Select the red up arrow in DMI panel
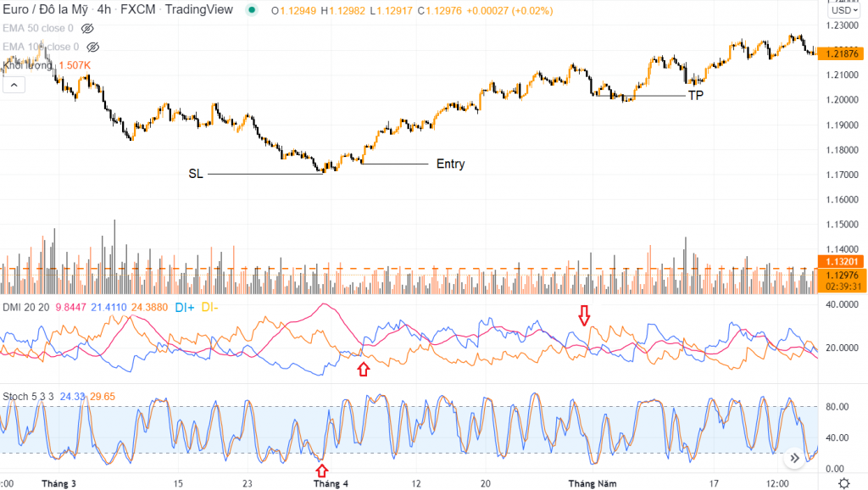This screenshot has width=868, height=490. point(364,369)
